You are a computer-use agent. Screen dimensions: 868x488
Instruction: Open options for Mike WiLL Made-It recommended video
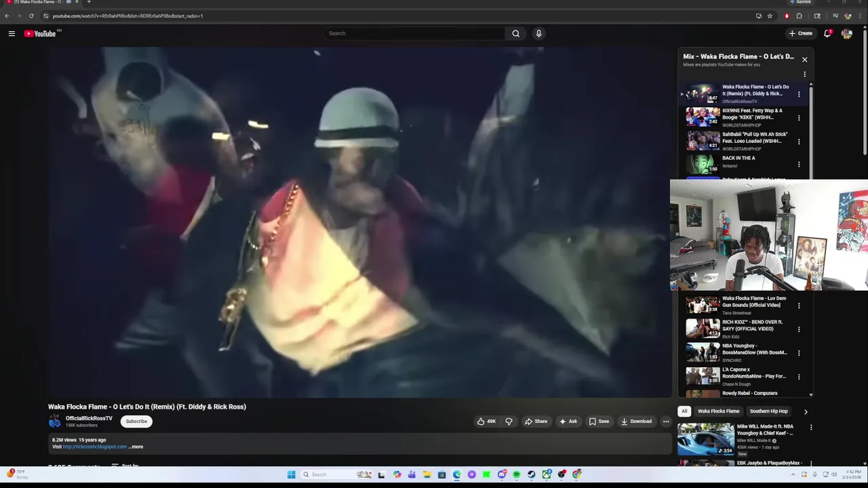(811, 428)
